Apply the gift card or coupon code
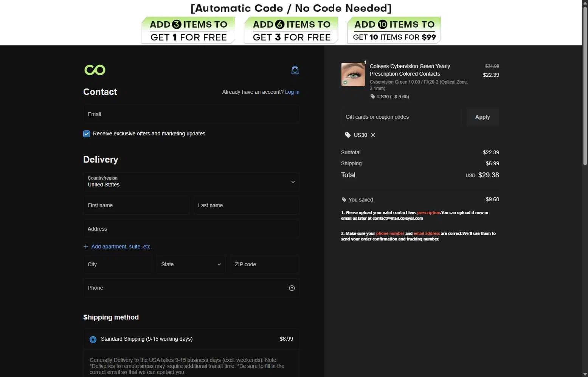This screenshot has width=588, height=377. [483, 117]
